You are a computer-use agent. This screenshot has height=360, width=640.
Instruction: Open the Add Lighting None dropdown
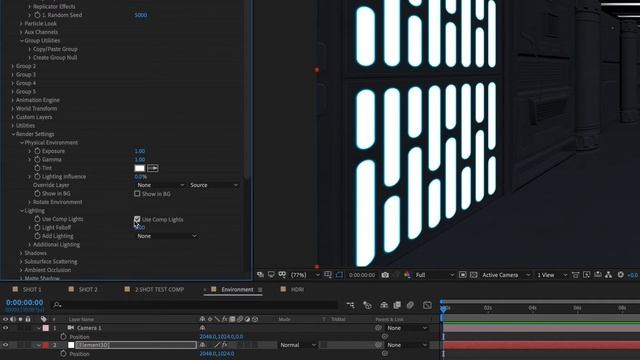pos(167,236)
